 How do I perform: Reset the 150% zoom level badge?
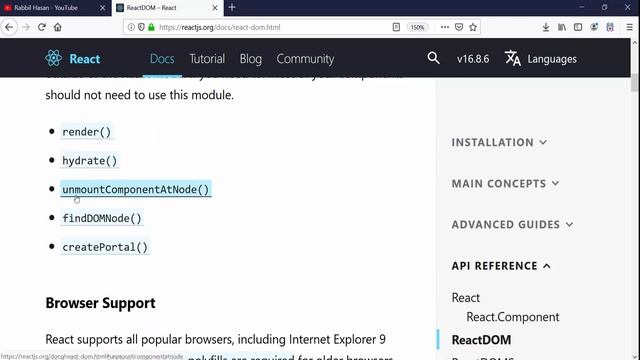(x=417, y=27)
